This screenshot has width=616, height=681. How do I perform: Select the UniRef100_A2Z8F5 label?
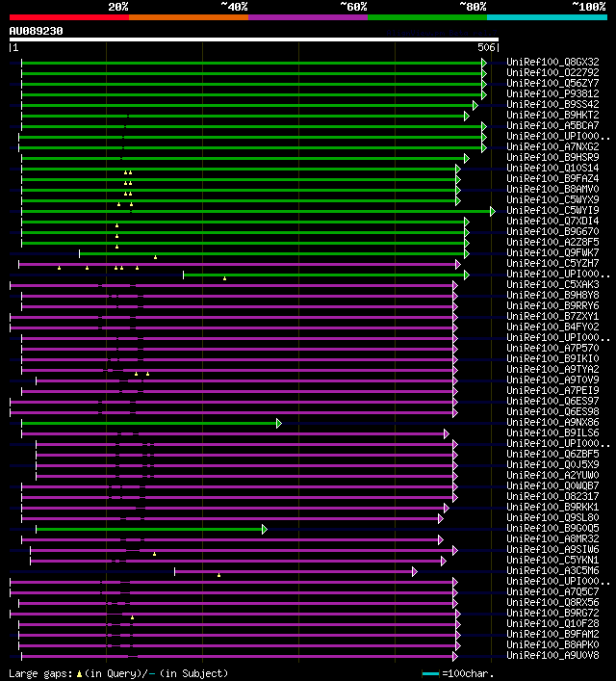pyautogui.click(x=552, y=242)
